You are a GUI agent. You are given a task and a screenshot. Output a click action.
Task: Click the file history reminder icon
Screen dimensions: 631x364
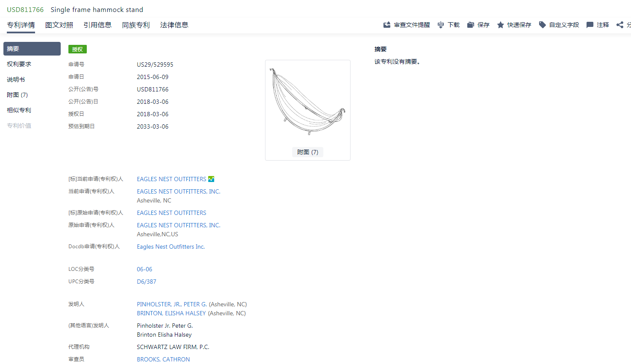click(387, 25)
